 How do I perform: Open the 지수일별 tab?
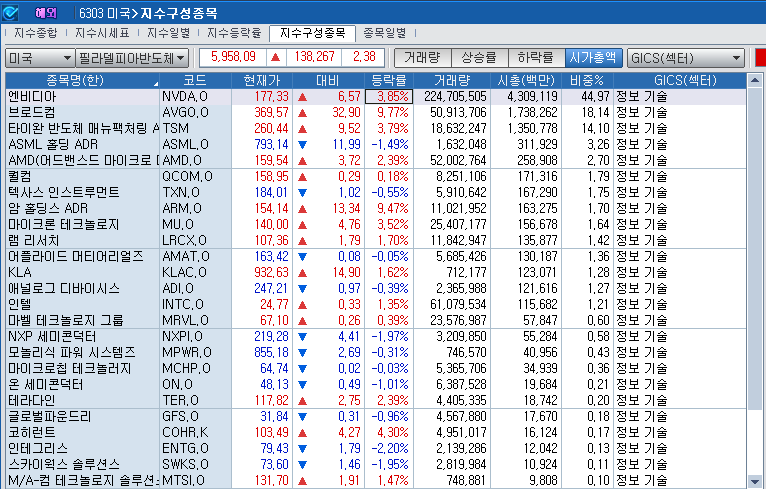(x=169, y=33)
